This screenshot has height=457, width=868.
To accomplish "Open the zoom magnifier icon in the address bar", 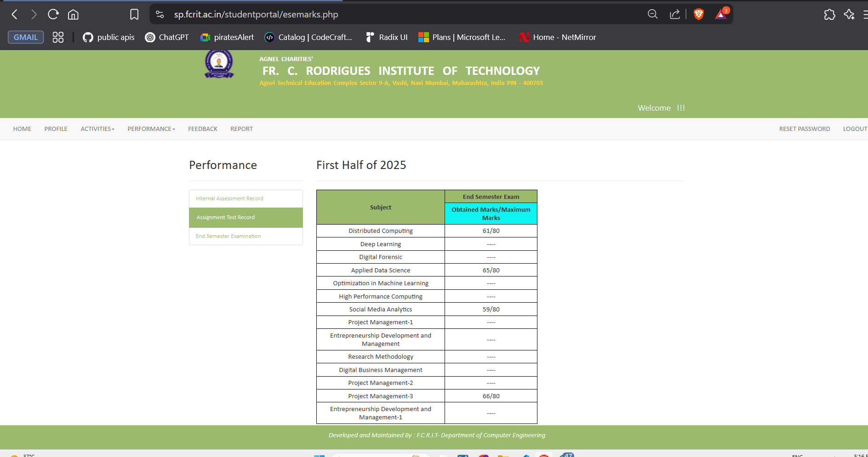I will click(x=652, y=15).
